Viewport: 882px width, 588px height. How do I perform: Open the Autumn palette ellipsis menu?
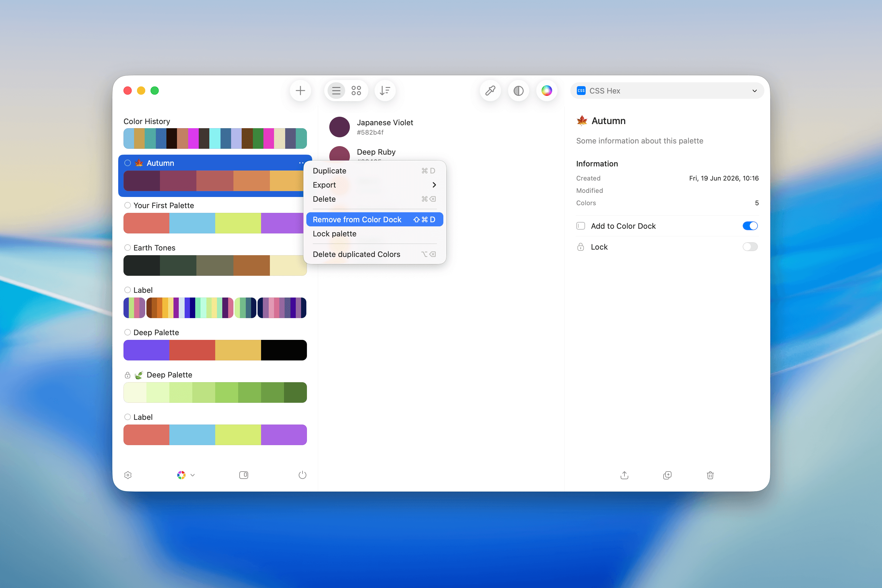pyautogui.click(x=302, y=163)
